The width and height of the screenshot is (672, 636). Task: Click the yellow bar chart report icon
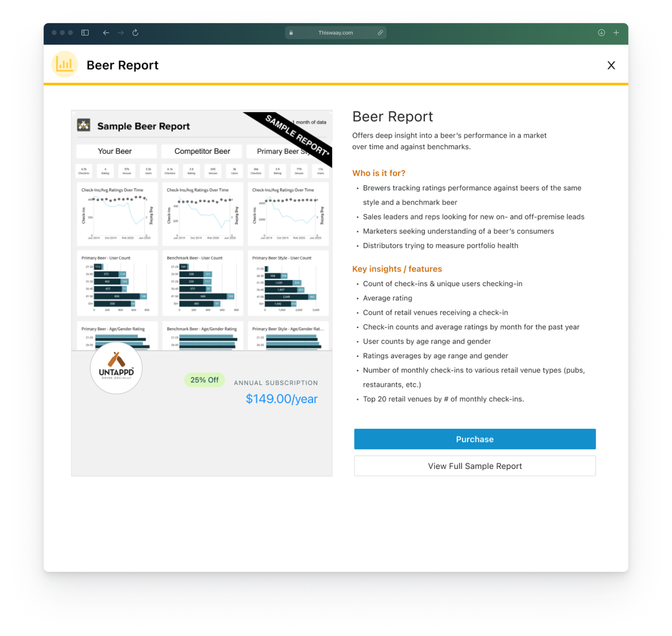coord(65,65)
